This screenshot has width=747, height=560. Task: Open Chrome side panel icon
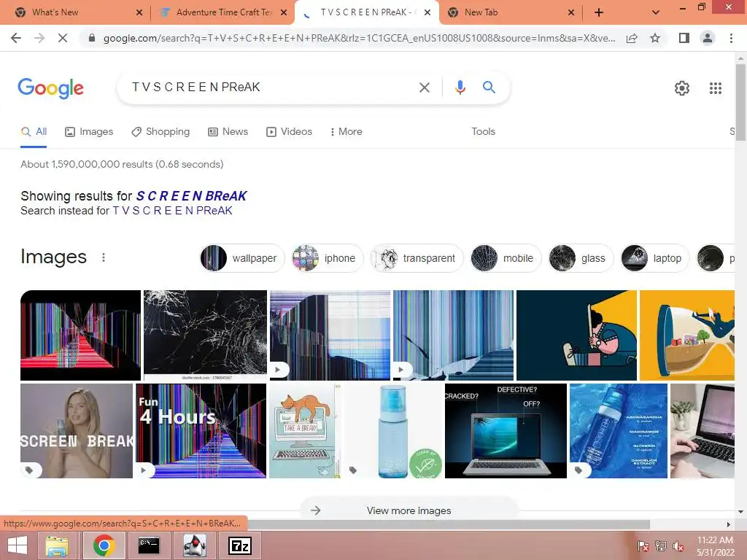[684, 38]
